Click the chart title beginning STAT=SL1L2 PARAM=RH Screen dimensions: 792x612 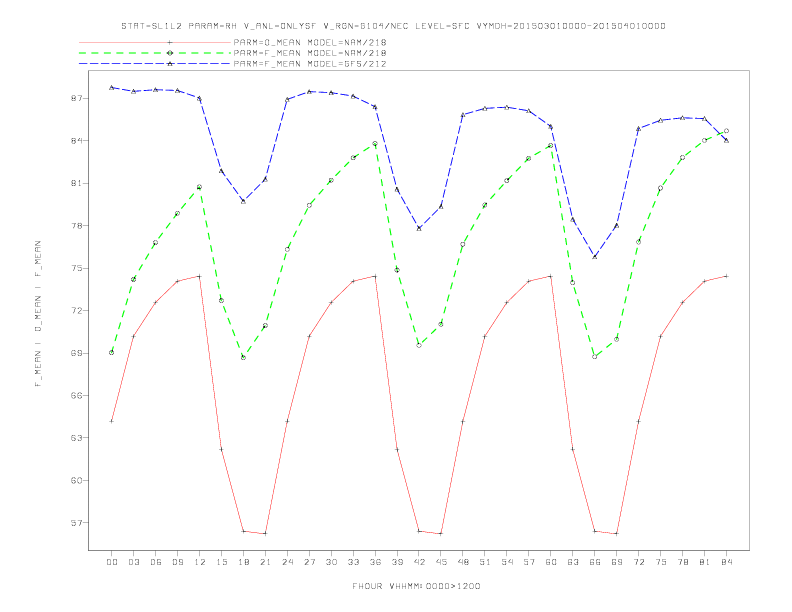click(x=393, y=26)
